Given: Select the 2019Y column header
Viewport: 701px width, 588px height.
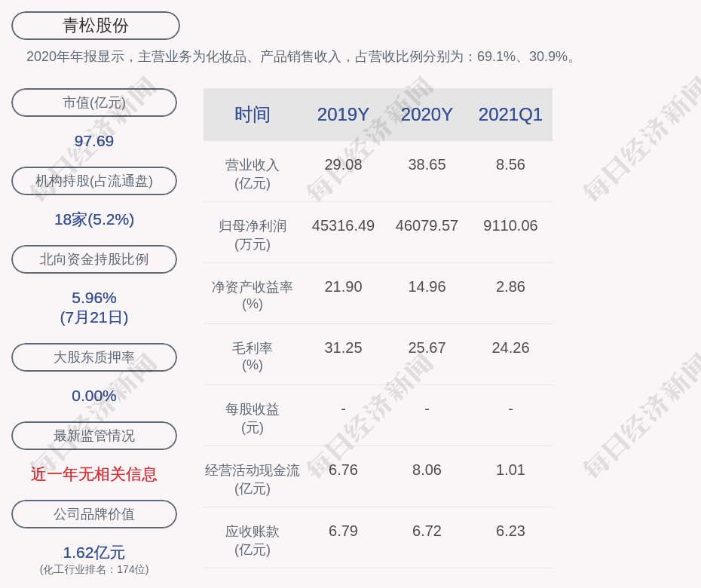Looking at the screenshot, I should click(343, 115).
